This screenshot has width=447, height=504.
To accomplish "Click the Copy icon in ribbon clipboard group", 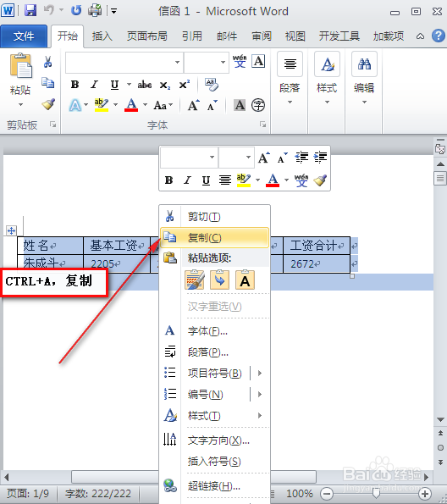I will coord(48,83).
